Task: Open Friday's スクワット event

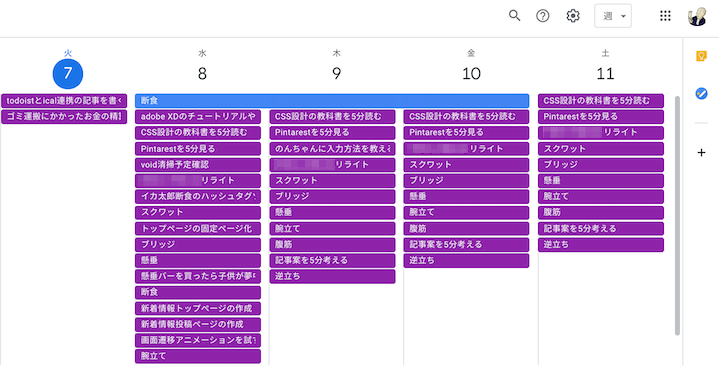Action: coord(466,165)
